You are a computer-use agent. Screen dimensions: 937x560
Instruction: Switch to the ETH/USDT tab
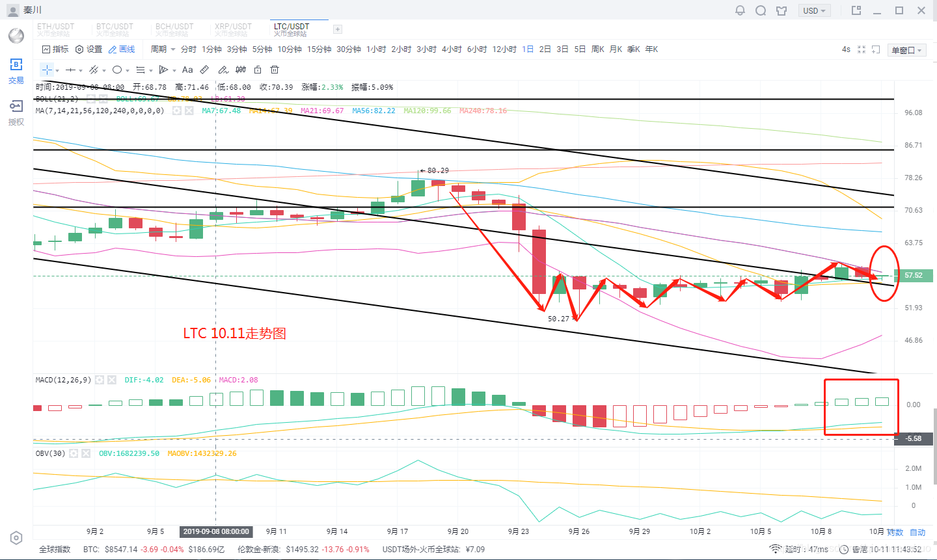[56, 29]
